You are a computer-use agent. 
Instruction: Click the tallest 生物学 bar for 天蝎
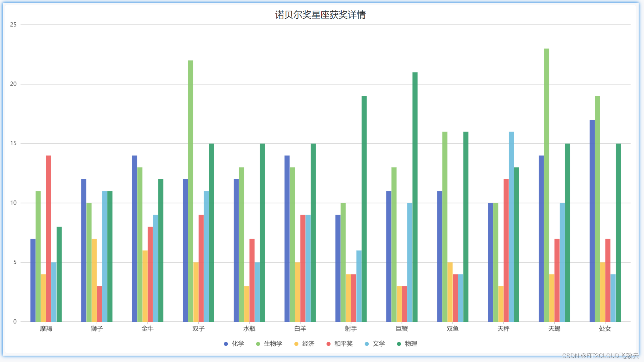click(x=546, y=184)
